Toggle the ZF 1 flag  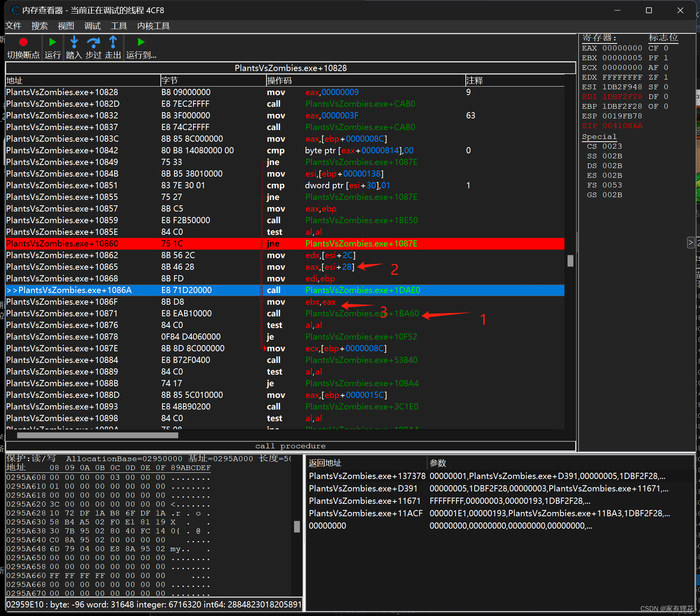[x=658, y=77]
